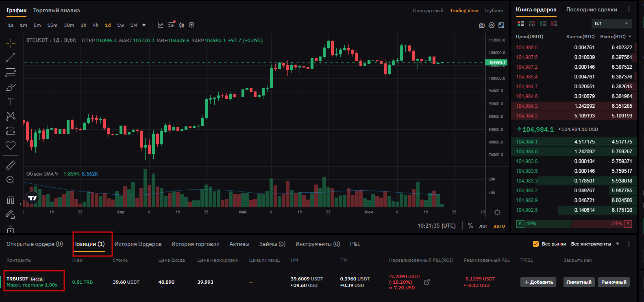
Task: Select the 1s timeframe
Action: pyautogui.click(x=11, y=25)
